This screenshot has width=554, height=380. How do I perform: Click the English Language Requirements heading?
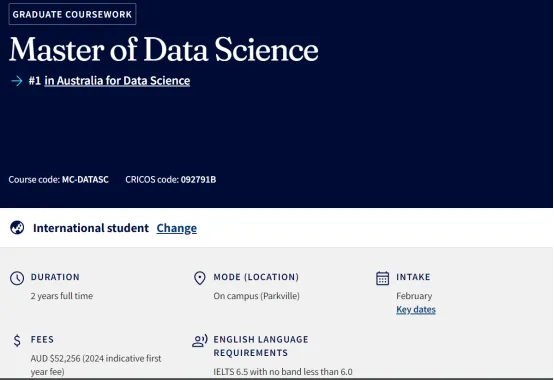(261, 346)
